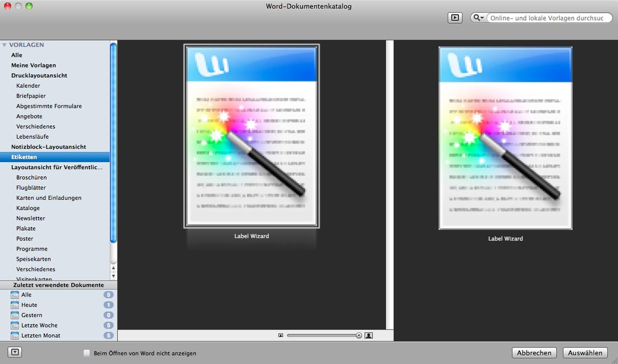Screen dimensions: 618x364
Task: Select the Poster category
Action: tap(25, 239)
